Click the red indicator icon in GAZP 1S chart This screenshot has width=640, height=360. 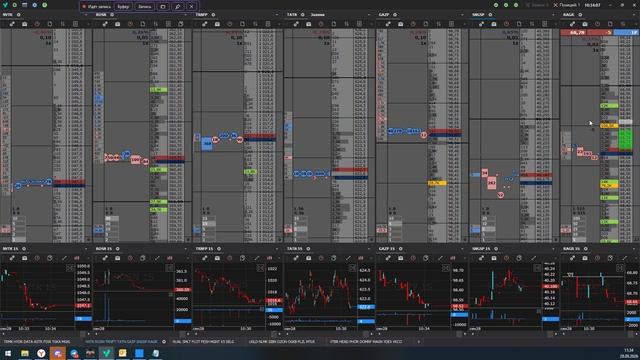(453, 258)
